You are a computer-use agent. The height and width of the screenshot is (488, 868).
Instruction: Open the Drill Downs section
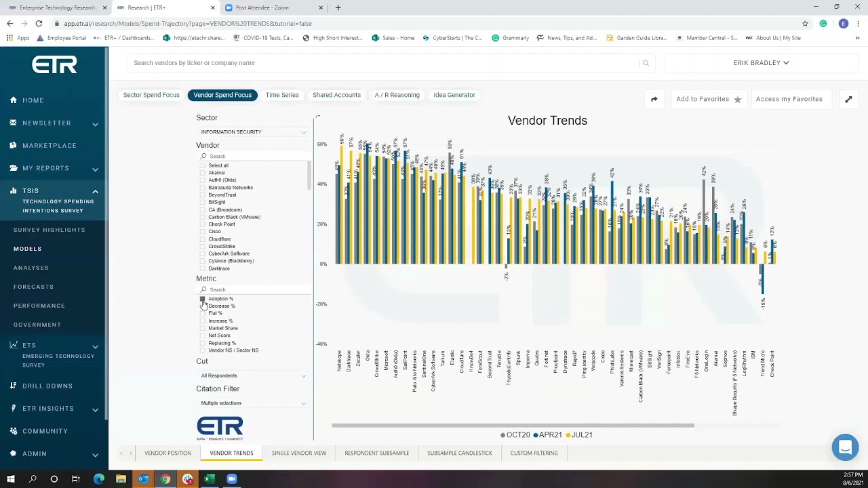[47, 386]
